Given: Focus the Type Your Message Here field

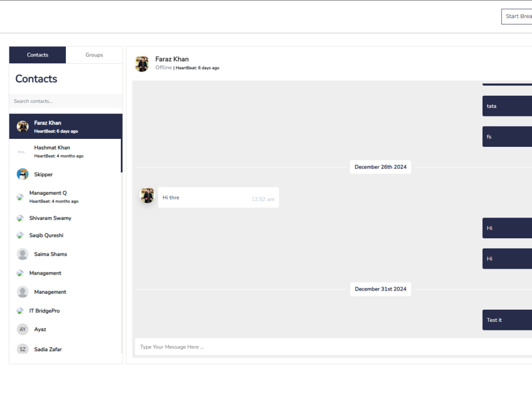Looking at the screenshot, I should (334, 347).
